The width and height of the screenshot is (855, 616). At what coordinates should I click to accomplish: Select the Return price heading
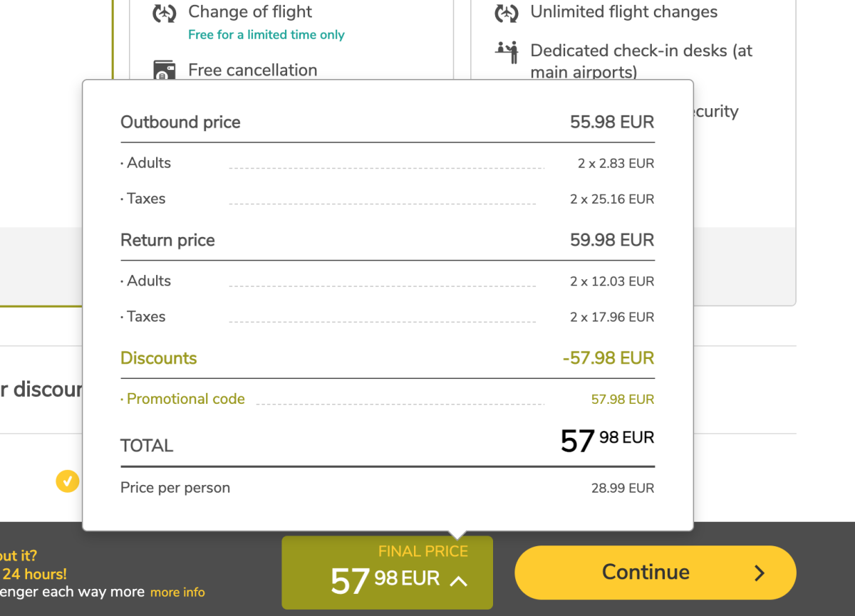tap(167, 240)
